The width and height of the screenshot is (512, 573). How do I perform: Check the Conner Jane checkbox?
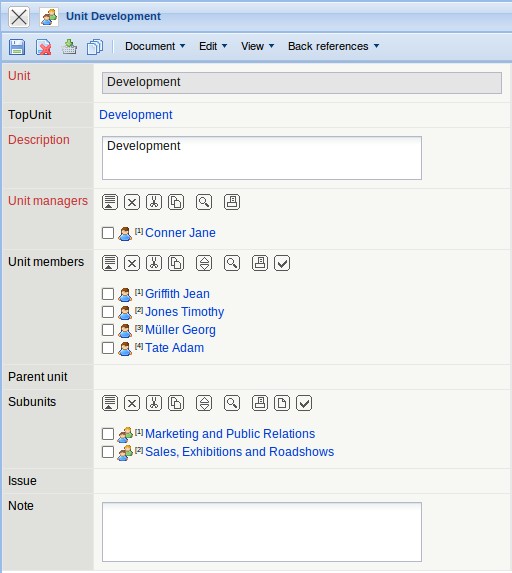108,233
